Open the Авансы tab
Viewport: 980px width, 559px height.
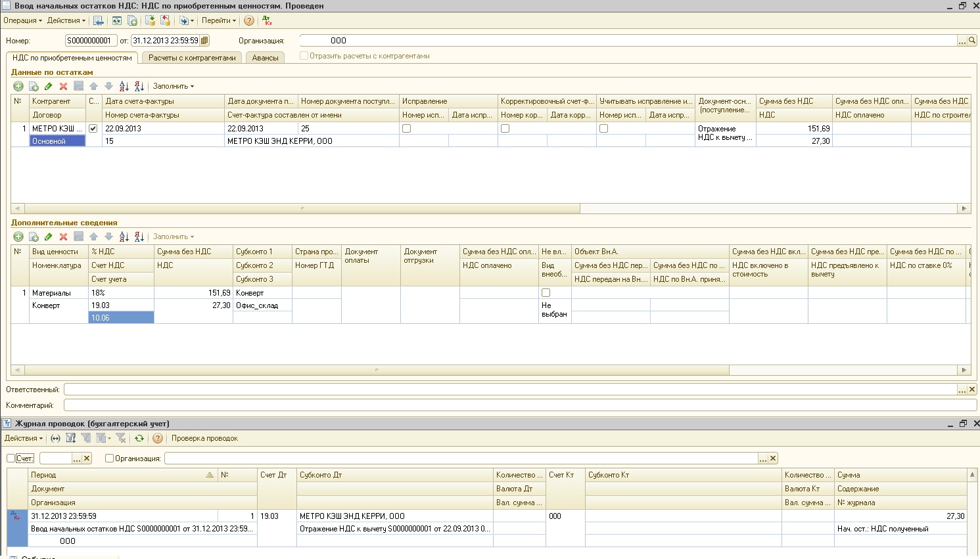[266, 58]
